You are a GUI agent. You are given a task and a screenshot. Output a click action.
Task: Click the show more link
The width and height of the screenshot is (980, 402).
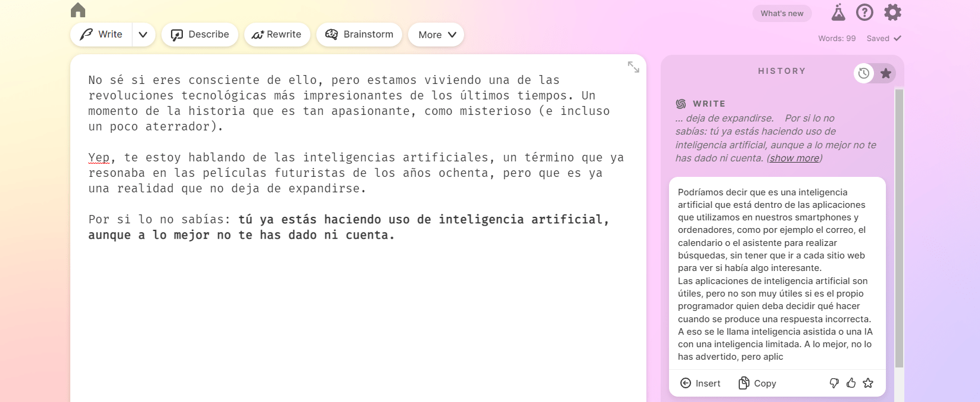pos(794,158)
